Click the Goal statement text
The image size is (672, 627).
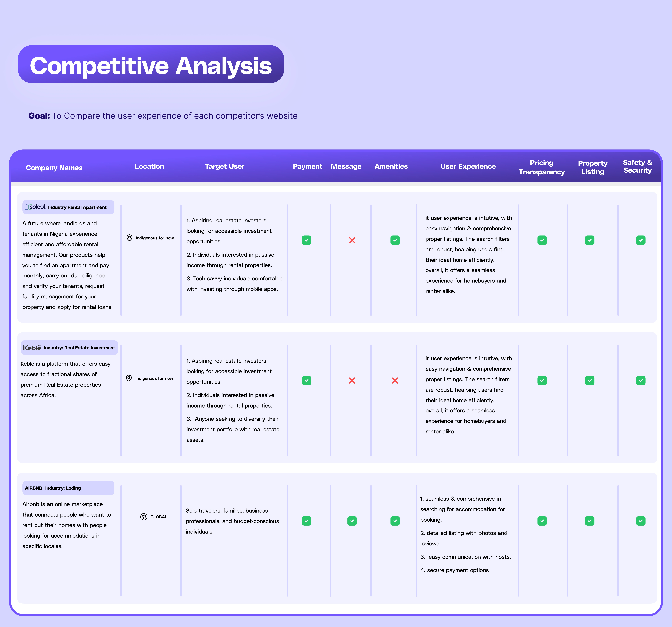[x=163, y=116]
